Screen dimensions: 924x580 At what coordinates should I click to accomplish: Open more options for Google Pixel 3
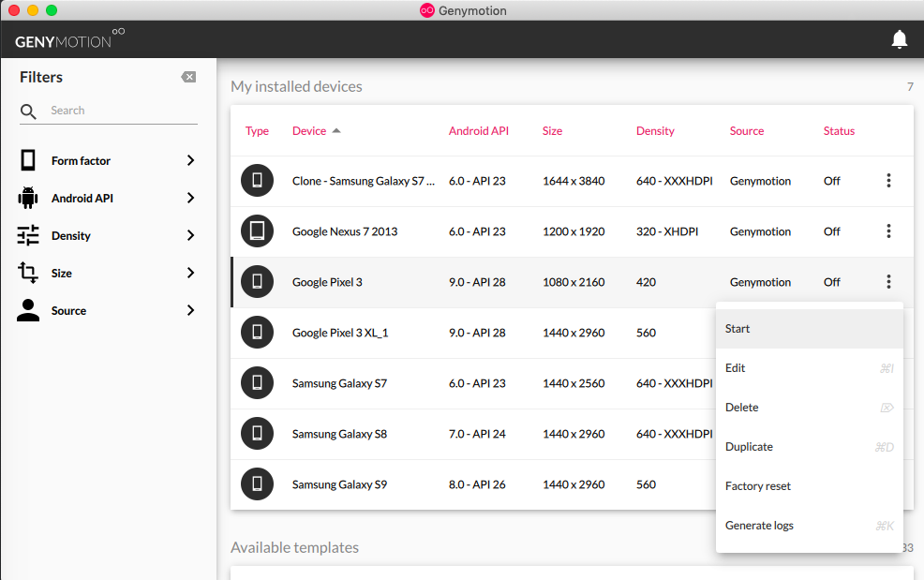click(888, 282)
